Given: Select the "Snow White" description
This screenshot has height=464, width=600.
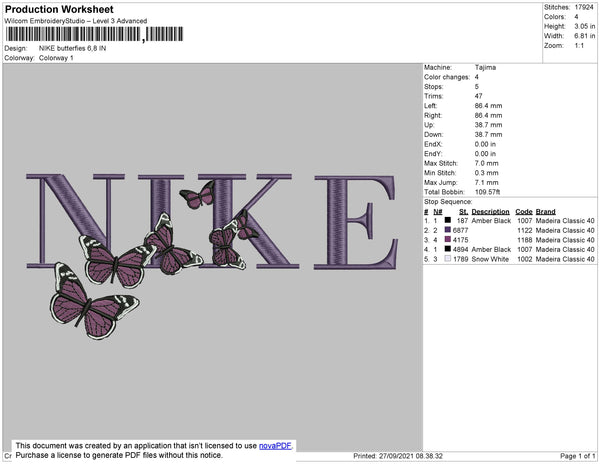Looking at the screenshot, I should [x=490, y=259].
